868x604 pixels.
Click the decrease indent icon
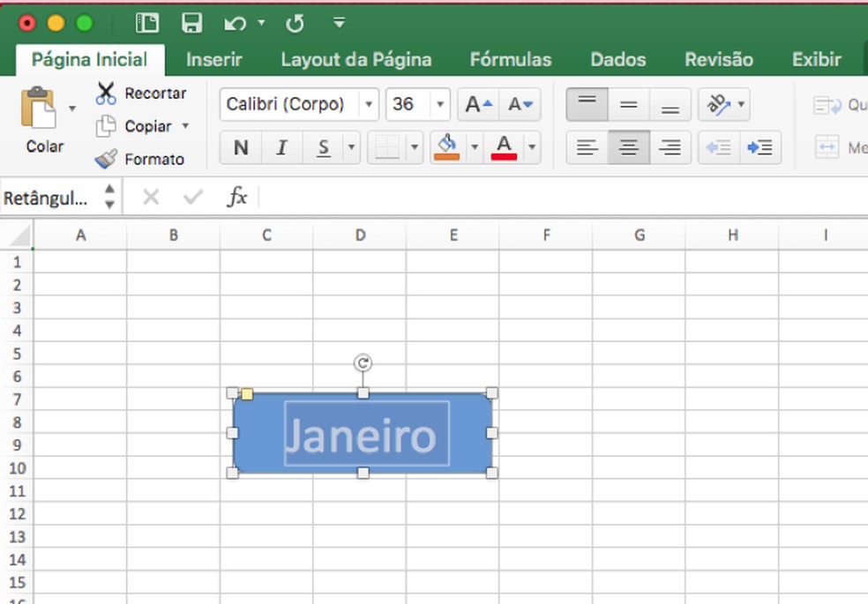[719, 147]
